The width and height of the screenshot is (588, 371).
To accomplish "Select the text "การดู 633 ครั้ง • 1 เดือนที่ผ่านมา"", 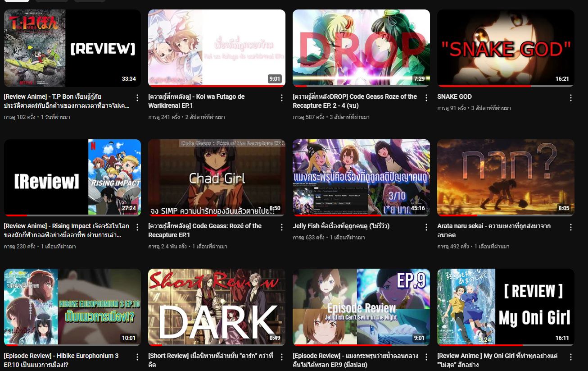I will tap(329, 238).
